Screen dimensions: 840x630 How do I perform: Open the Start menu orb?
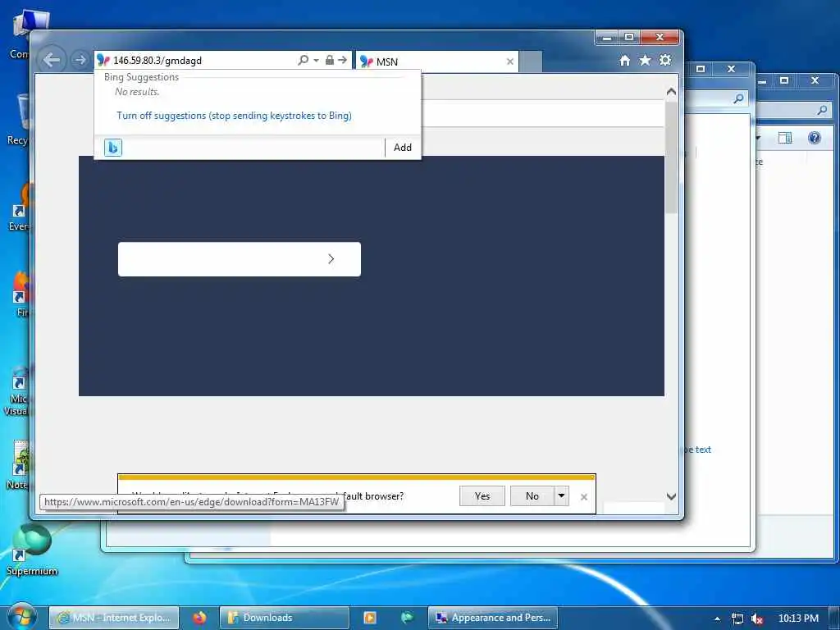21,617
